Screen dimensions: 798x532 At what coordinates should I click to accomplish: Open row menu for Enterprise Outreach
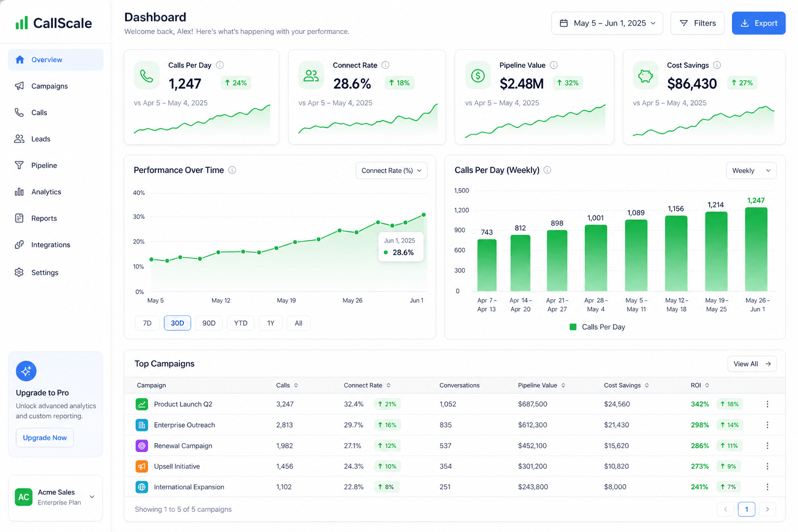(767, 425)
